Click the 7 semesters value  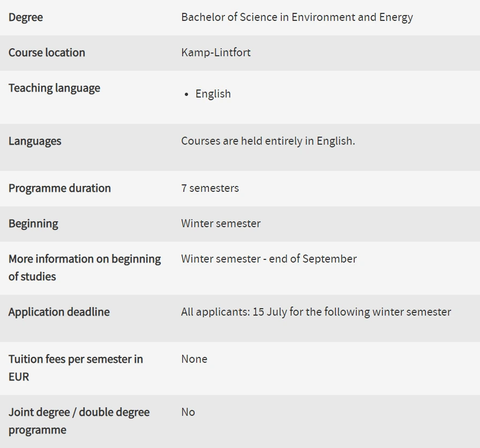(x=210, y=188)
